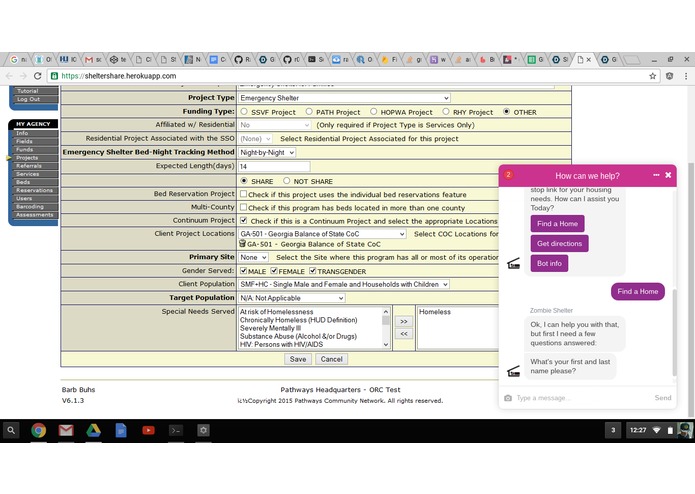
Task: Check the Bed Reservation Project box
Action: [x=243, y=194]
